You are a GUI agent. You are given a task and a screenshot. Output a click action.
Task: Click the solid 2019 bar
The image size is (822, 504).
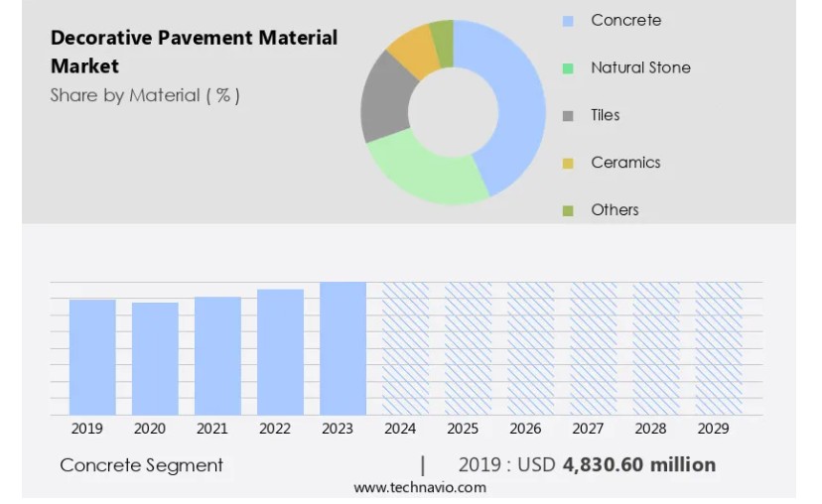[92, 357]
